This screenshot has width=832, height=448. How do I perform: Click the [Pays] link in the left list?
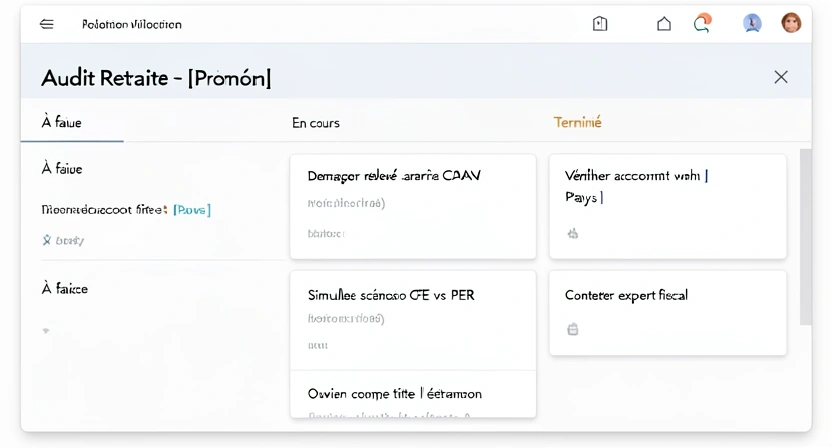192,210
